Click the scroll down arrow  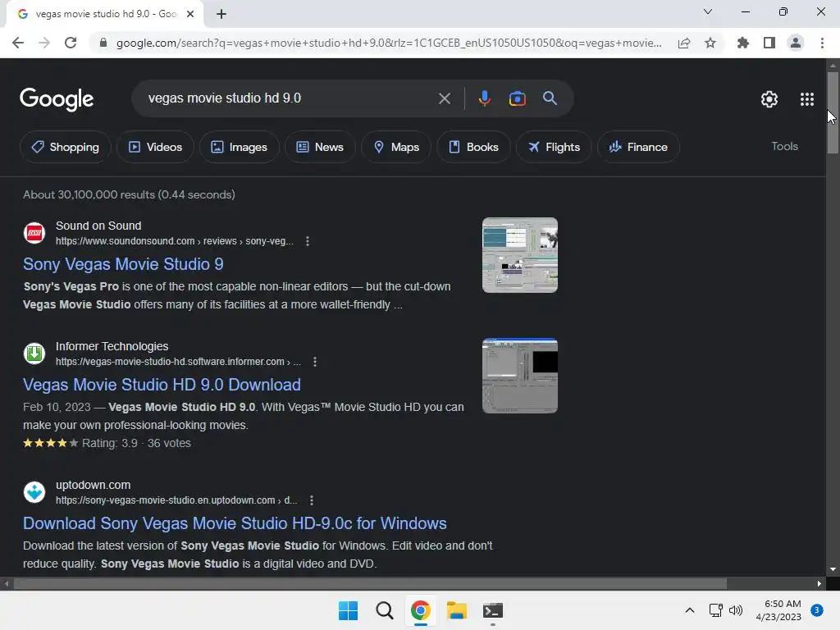point(833,569)
